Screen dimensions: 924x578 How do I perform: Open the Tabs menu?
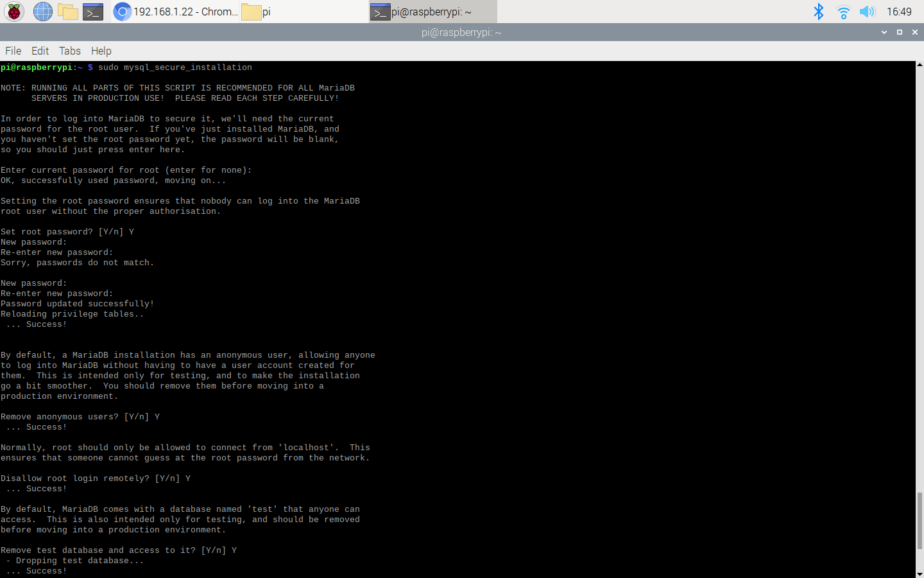[x=70, y=51]
